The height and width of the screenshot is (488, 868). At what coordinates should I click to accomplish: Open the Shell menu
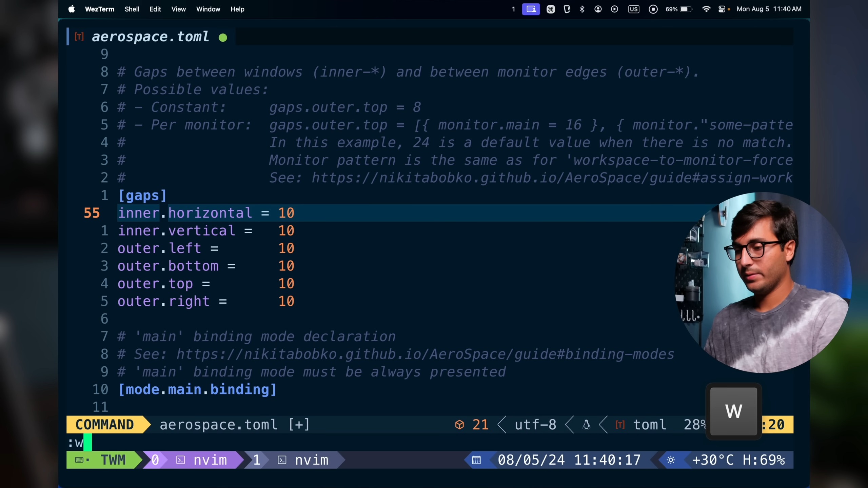132,9
